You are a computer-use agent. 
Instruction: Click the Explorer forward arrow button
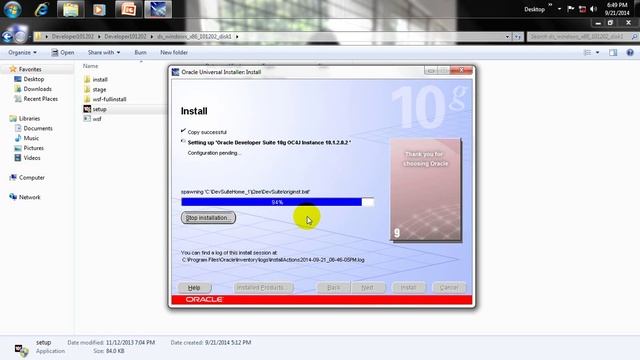pos(20,37)
